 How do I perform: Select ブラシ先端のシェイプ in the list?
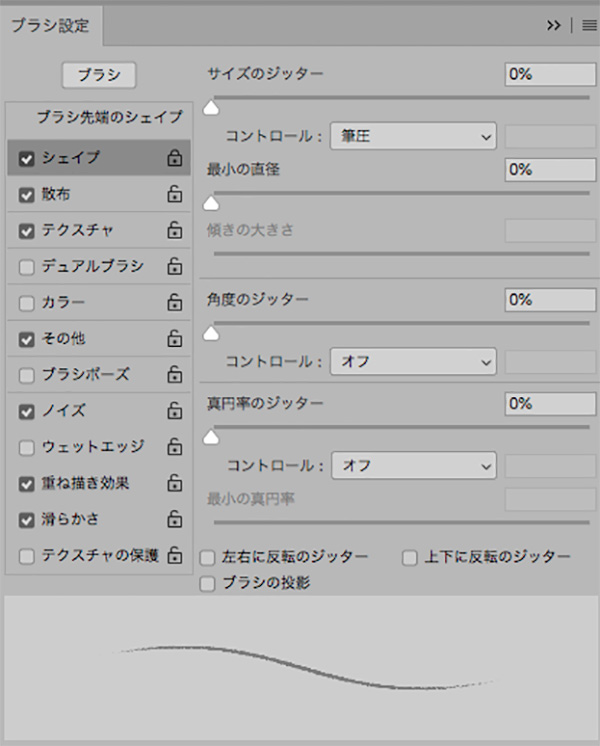click(x=109, y=117)
